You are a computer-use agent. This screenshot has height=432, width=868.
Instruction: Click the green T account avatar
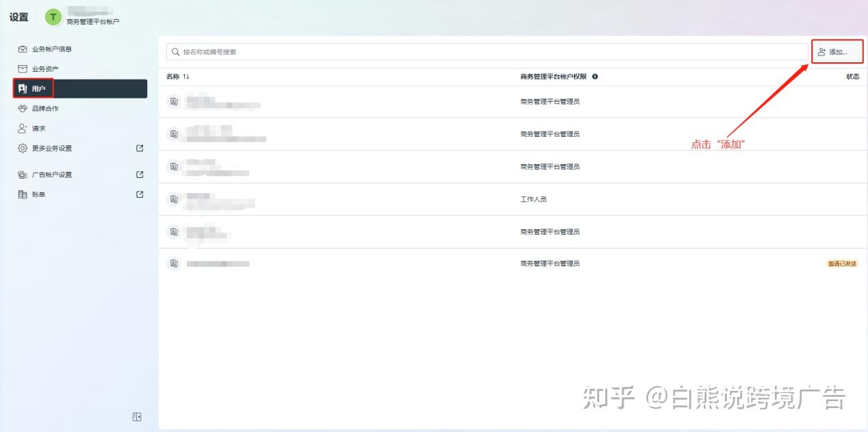point(53,16)
